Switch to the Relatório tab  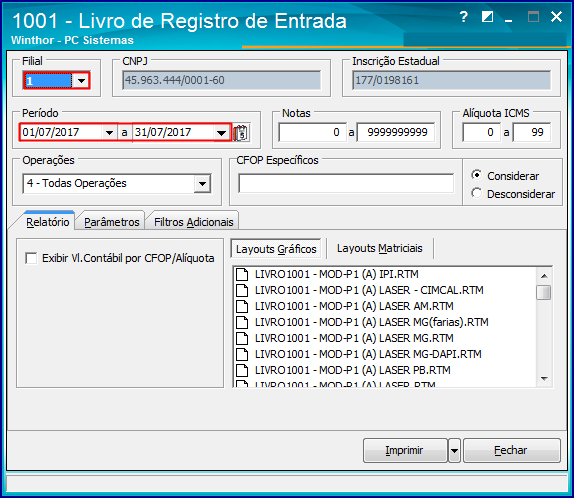point(48,222)
